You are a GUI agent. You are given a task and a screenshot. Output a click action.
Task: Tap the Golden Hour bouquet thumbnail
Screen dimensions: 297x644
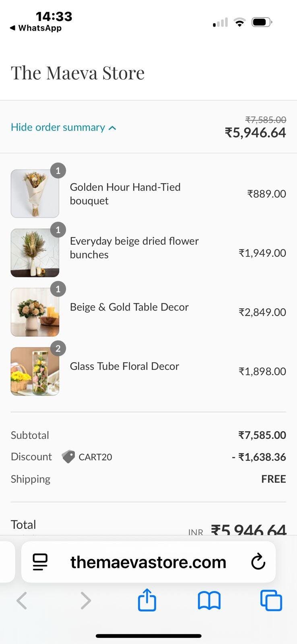click(x=35, y=194)
